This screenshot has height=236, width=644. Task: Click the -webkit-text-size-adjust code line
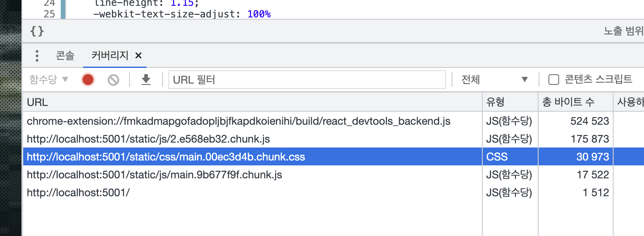(182, 14)
